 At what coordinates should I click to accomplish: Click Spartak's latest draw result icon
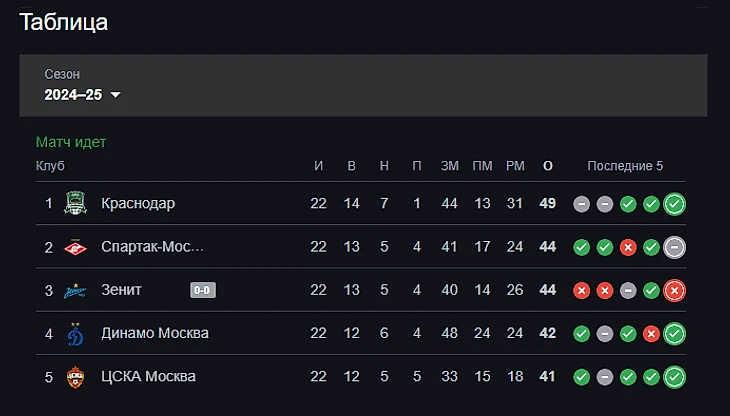[x=674, y=247]
